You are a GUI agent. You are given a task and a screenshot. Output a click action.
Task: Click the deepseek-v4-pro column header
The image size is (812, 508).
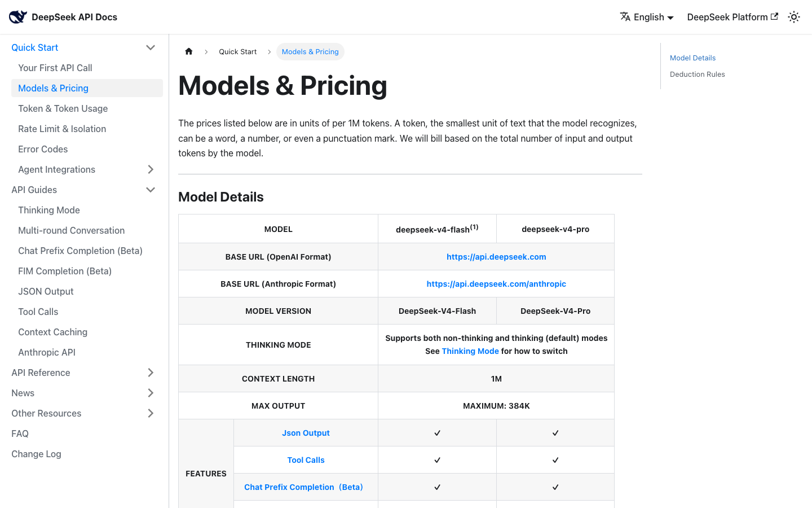point(555,229)
